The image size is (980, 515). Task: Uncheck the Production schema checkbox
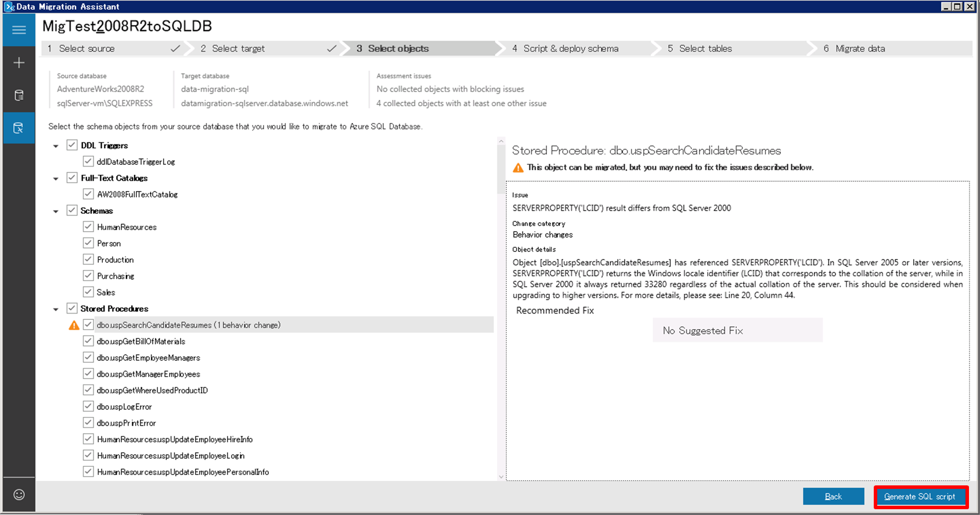pyautogui.click(x=88, y=259)
